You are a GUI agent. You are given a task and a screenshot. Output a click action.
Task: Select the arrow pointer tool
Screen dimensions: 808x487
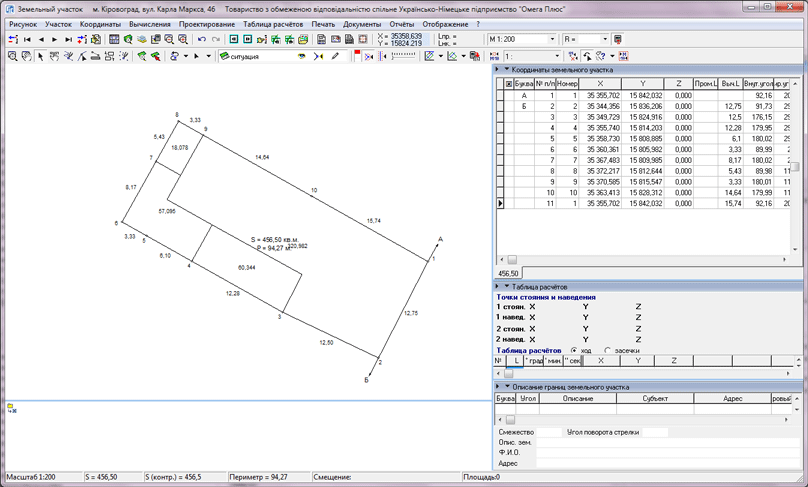click(41, 57)
